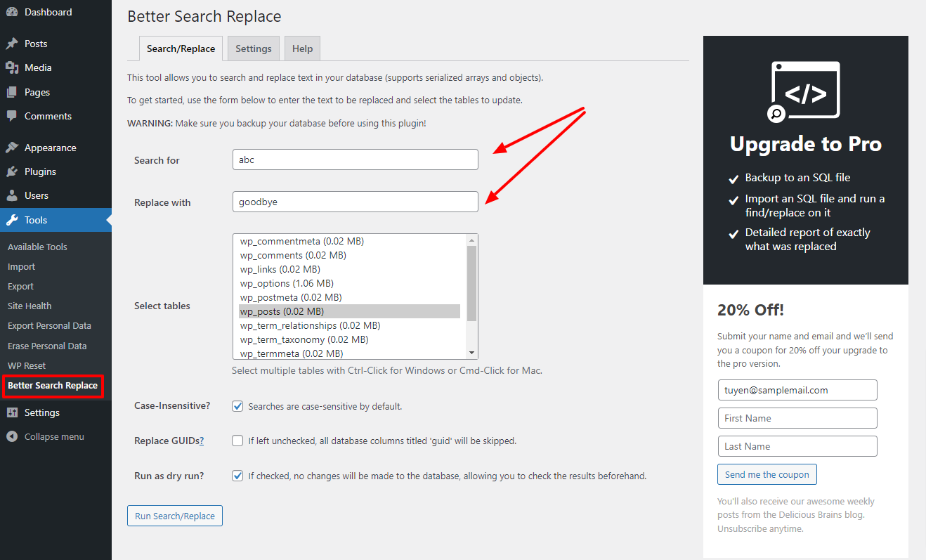
Task: Open Better Search Replace submenu item
Action: (53, 386)
